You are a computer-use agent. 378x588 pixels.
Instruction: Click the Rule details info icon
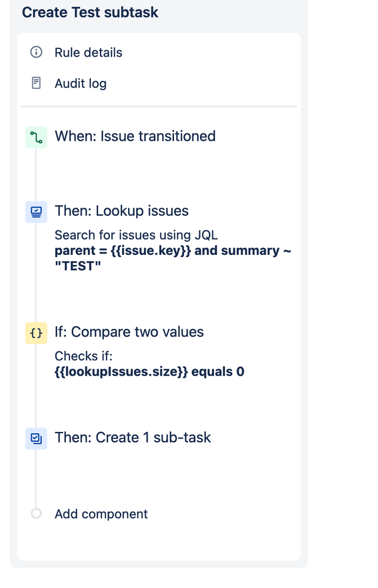[36, 52]
